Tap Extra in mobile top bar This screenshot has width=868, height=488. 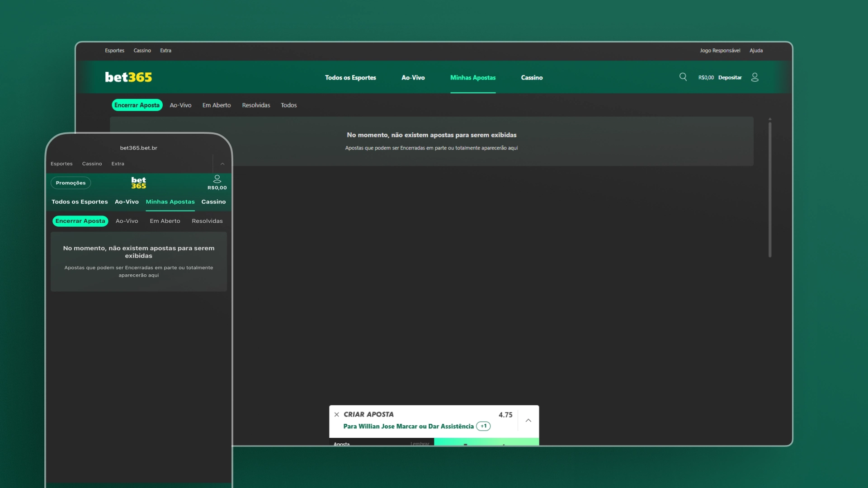click(118, 164)
